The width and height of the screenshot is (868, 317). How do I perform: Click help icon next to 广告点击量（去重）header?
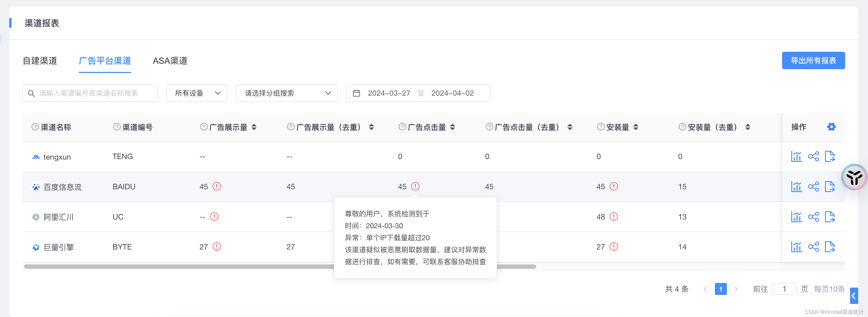coord(489,127)
